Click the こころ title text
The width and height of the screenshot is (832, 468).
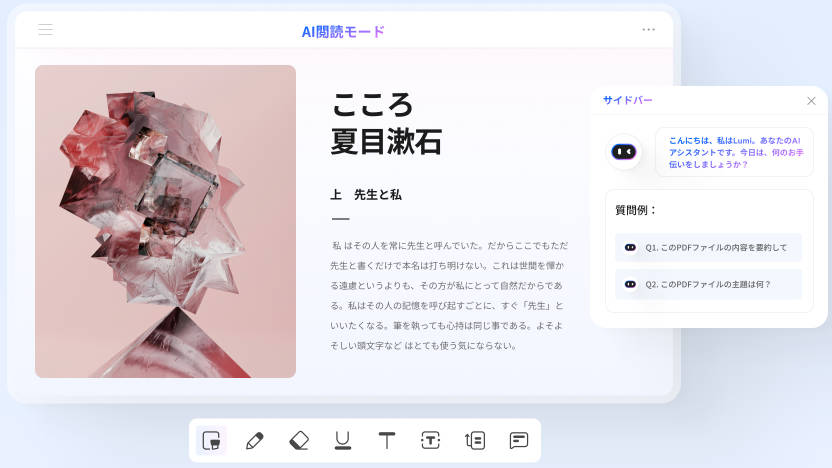pyautogui.click(x=372, y=104)
